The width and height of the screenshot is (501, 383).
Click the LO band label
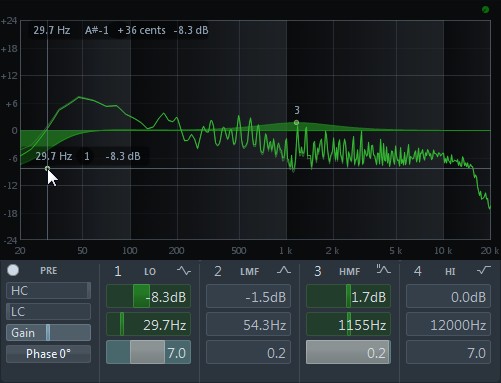(x=150, y=272)
